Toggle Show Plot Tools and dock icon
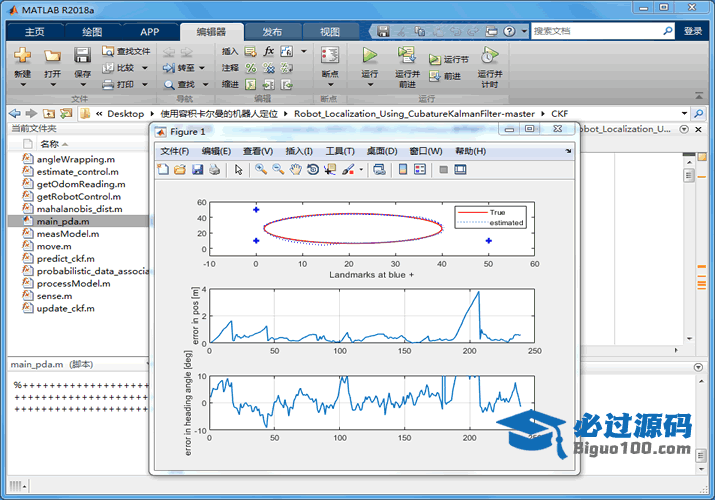The width and height of the screenshot is (715, 500). pyautogui.click(x=461, y=170)
